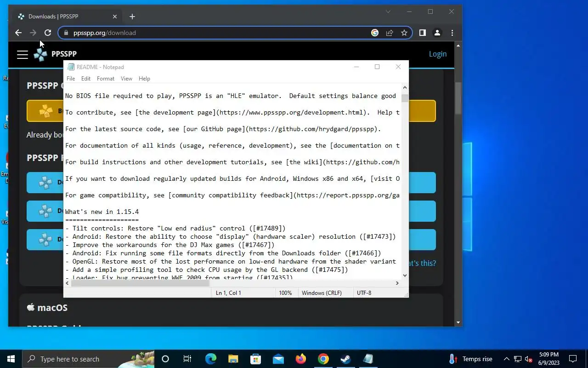Close the Downloads | PPSSPP tab
Viewport: 588px width, 368px height.
click(x=115, y=17)
